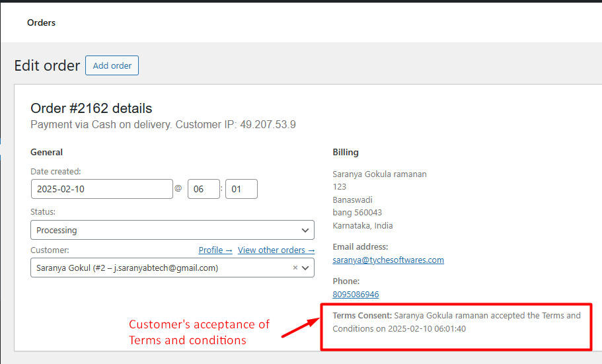Click the Add order button
The image size is (602, 364).
click(x=112, y=65)
